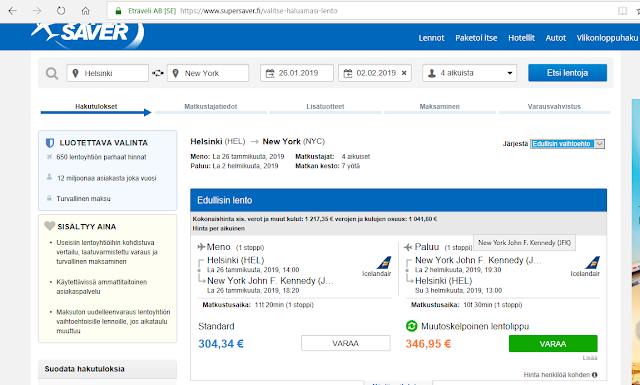Open the Lennot menu item

coord(431,38)
